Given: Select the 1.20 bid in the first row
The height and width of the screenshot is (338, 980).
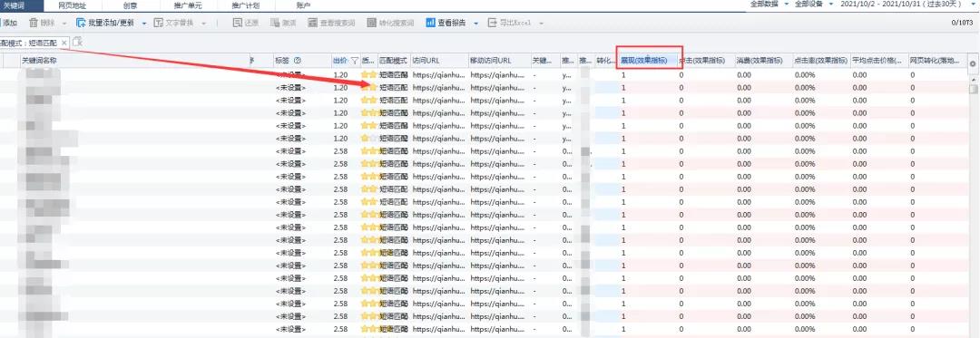Looking at the screenshot, I should click(x=340, y=75).
